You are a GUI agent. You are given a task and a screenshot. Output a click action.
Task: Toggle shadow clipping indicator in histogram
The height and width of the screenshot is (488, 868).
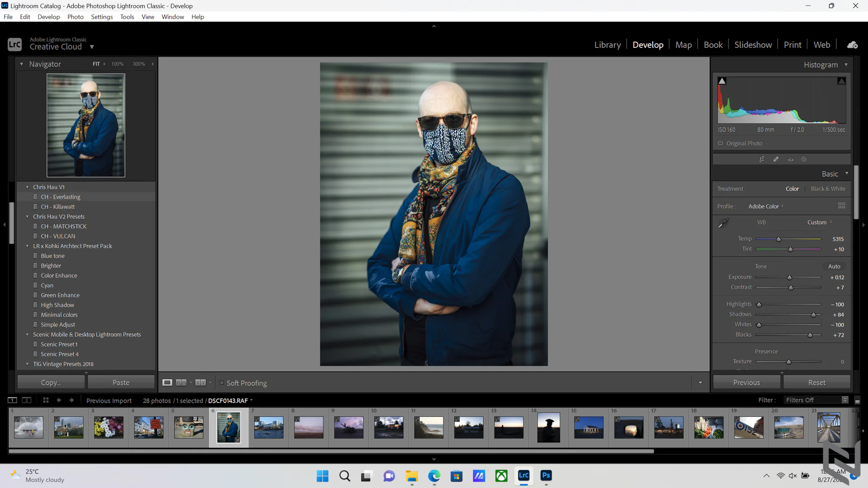tap(722, 81)
